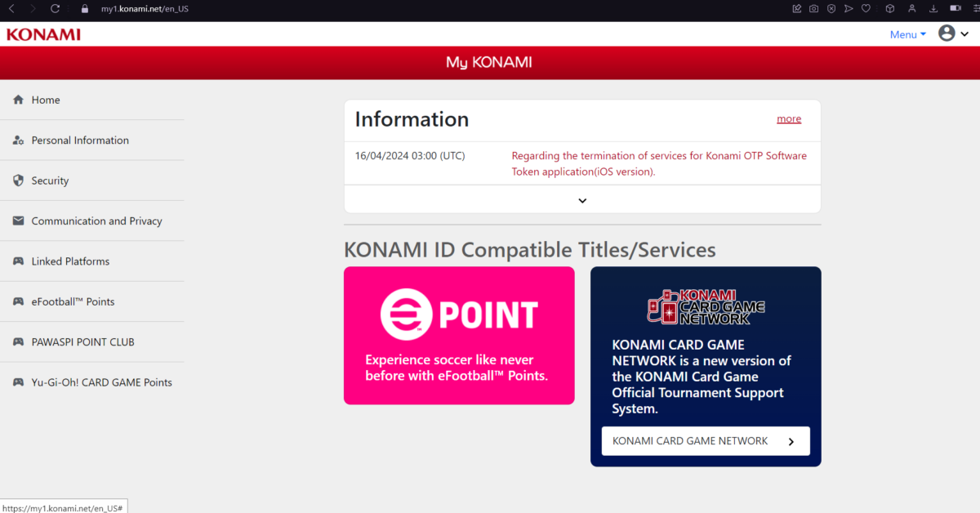Reload the page with the refresh icon

pos(55,8)
